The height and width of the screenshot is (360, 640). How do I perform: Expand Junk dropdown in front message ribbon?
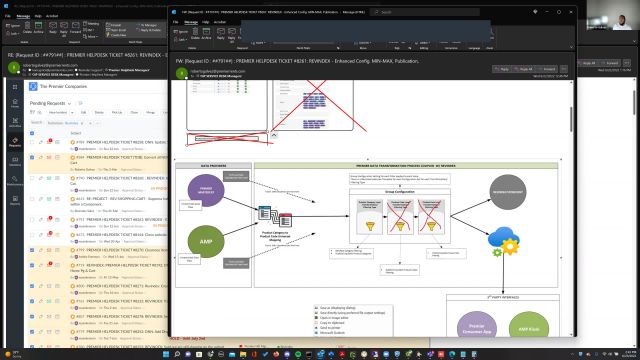181,39
